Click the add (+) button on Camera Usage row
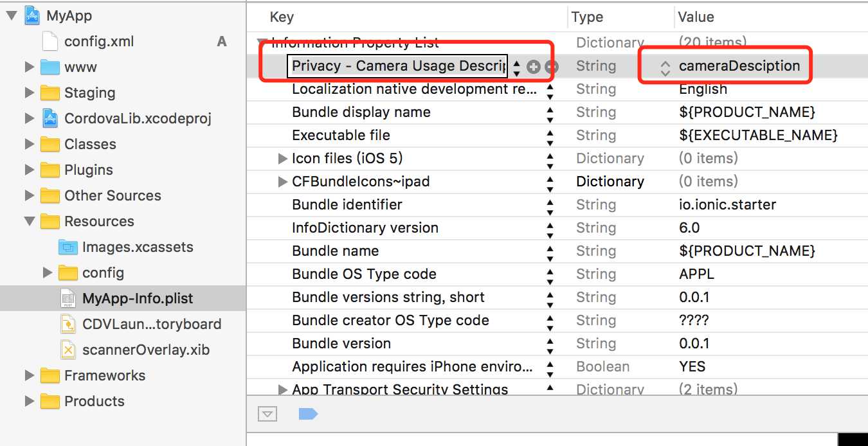 [x=533, y=66]
